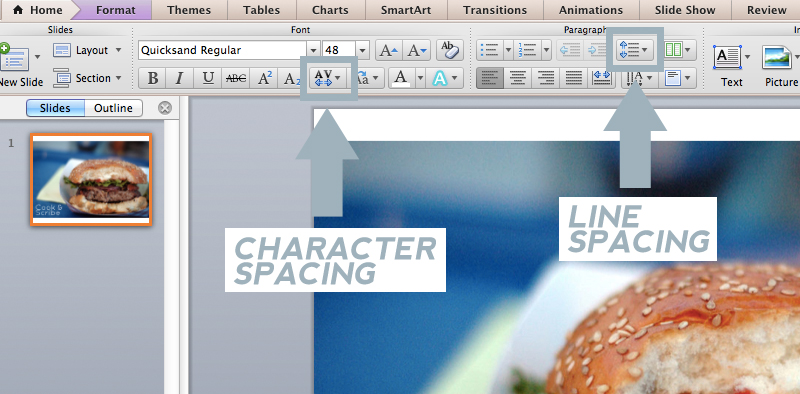Insert a Text box
This screenshot has width=800, height=394.
[x=728, y=57]
